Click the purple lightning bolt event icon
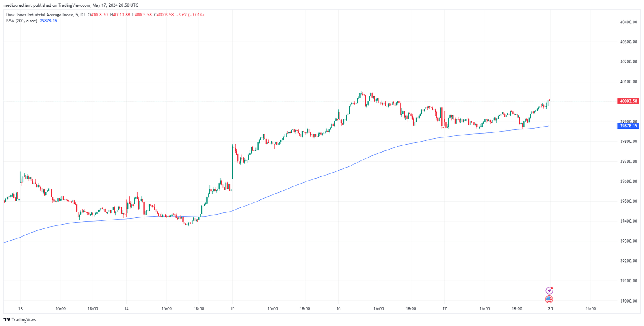The image size is (644, 326). point(549,290)
